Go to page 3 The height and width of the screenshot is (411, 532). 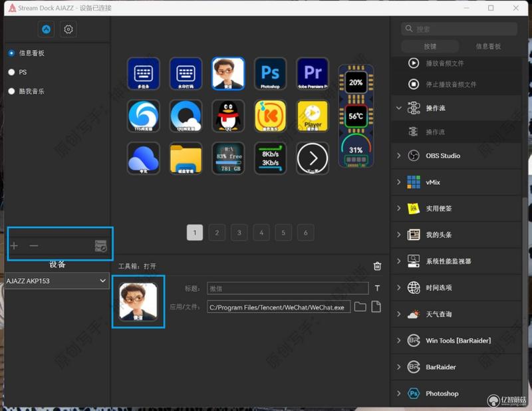coord(239,233)
